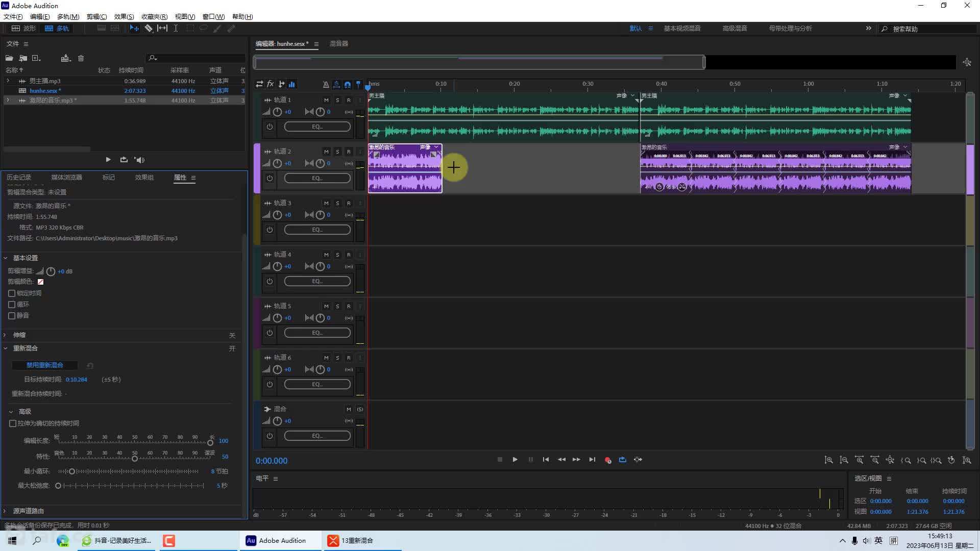Click the import file icon

[23, 58]
